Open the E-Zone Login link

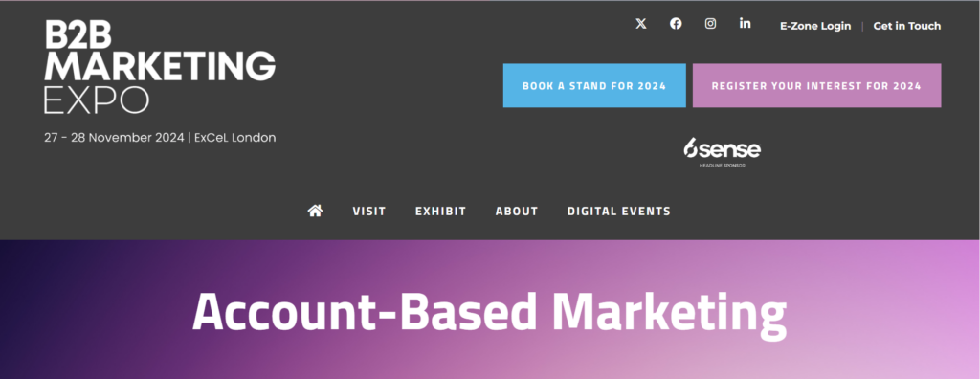click(x=815, y=26)
